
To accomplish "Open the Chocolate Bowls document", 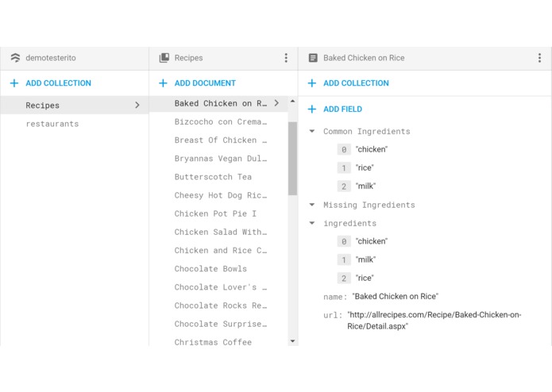I will click(210, 268).
